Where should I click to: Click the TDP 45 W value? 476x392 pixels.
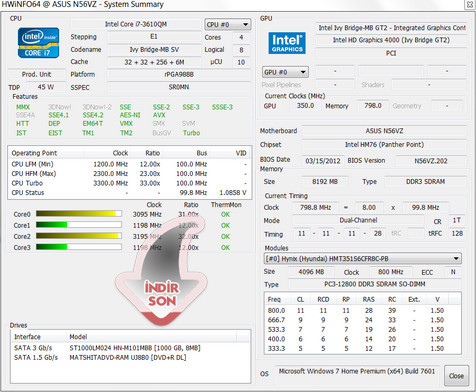[x=46, y=87]
